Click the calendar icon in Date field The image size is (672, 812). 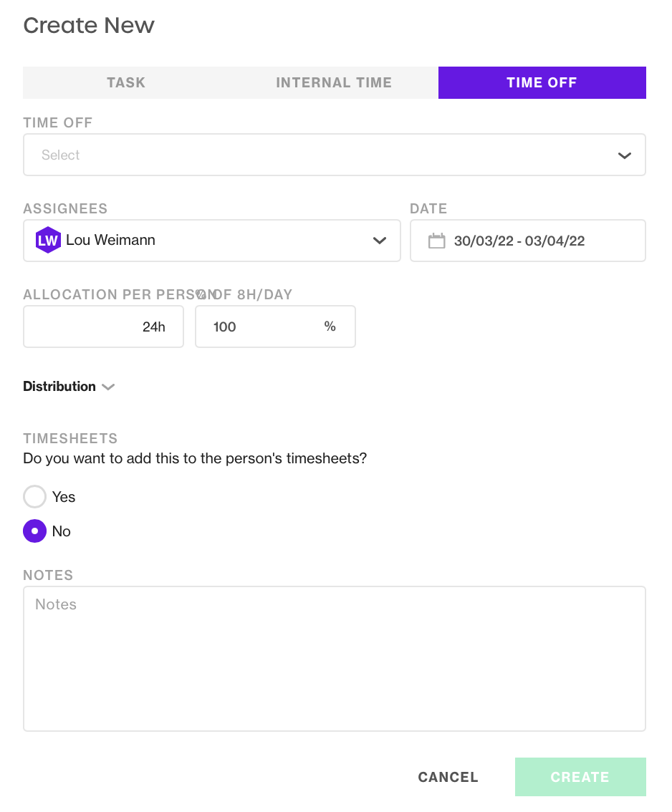[x=436, y=241]
